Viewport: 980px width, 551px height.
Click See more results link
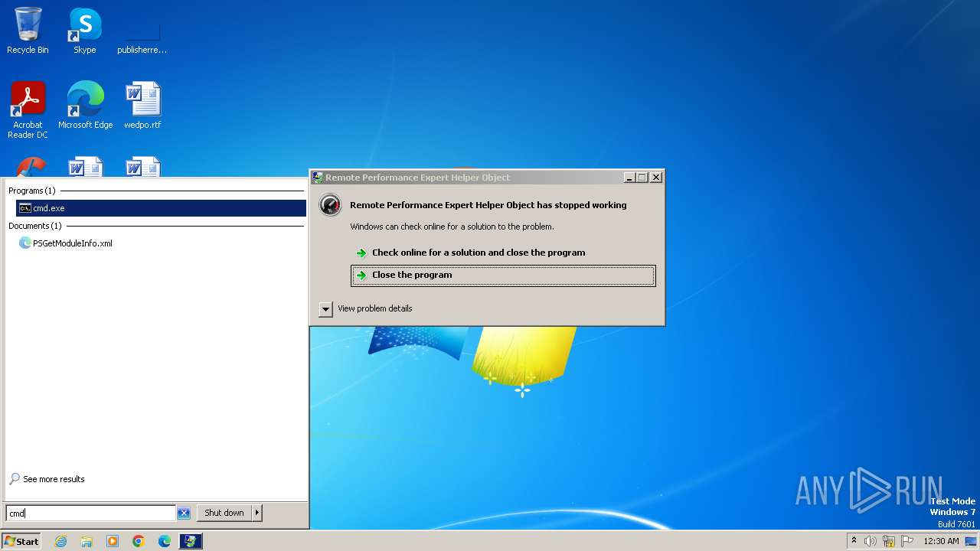pos(47,479)
